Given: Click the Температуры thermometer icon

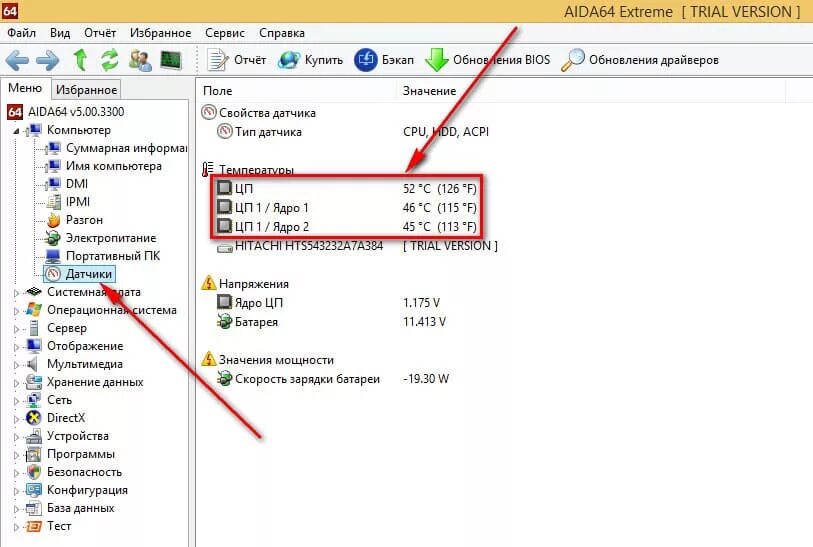Looking at the screenshot, I should (x=208, y=169).
